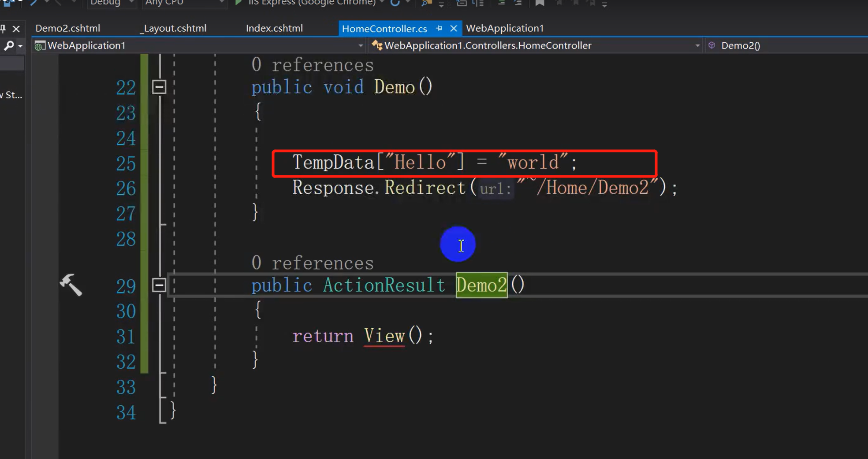The height and width of the screenshot is (459, 868).
Task: Click the View call on line 31
Action: point(384,336)
